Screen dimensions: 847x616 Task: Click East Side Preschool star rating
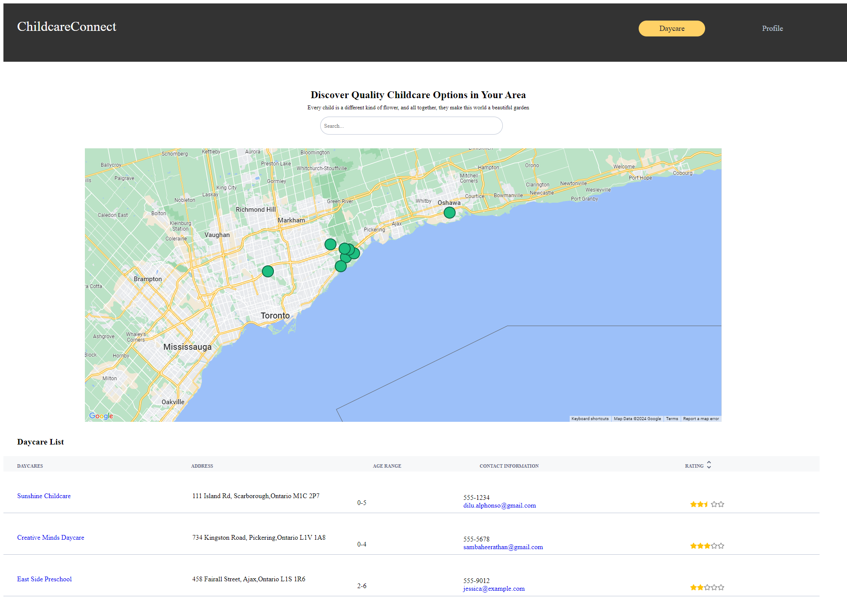coord(707,587)
